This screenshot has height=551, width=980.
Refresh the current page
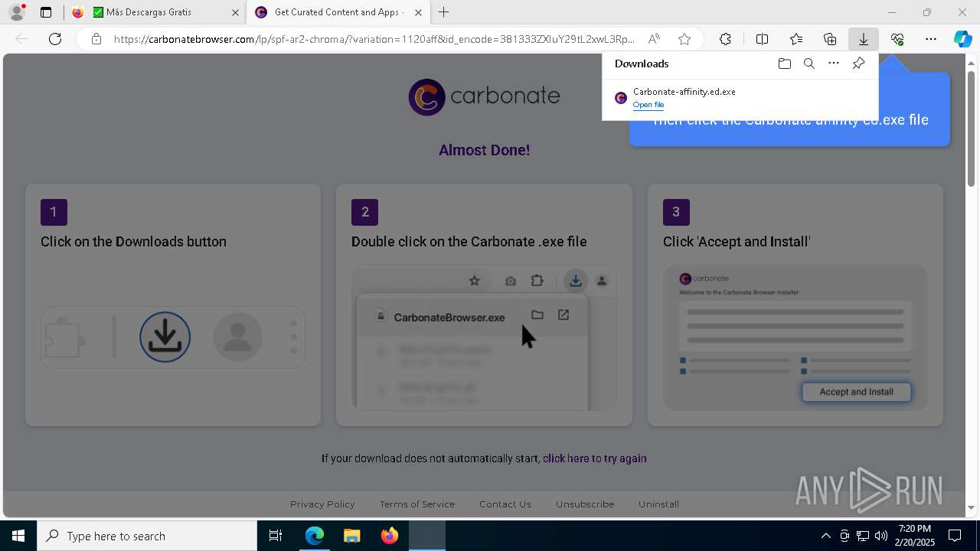pyautogui.click(x=55, y=39)
